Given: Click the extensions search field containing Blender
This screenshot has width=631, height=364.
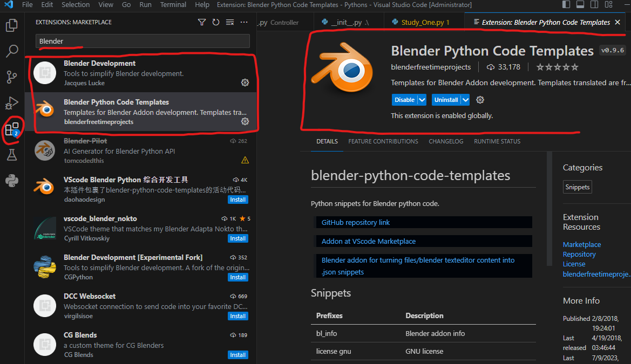Looking at the screenshot, I should (143, 41).
